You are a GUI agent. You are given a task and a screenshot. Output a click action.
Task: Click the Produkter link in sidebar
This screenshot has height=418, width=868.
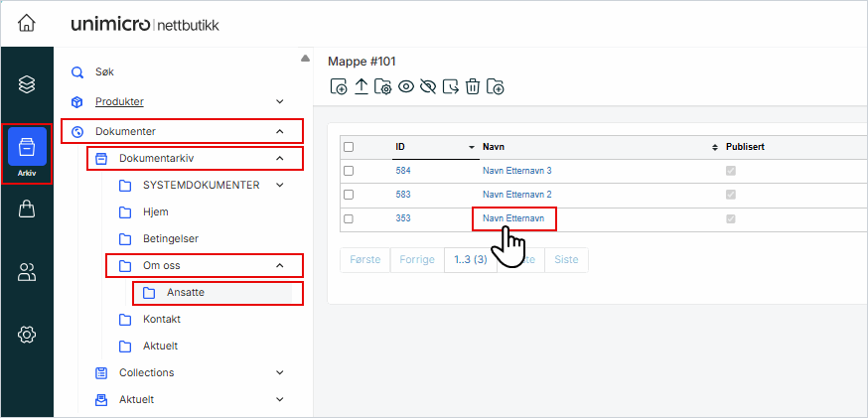[119, 101]
